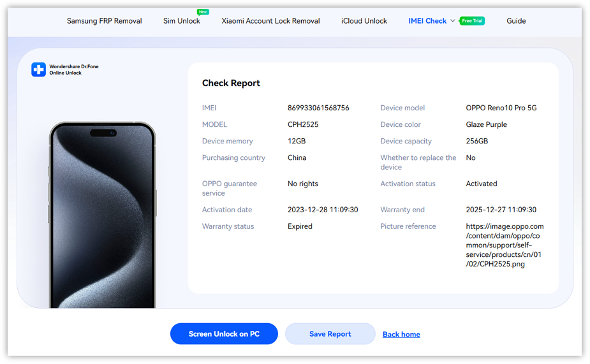Click the Warranty status label

[x=228, y=226]
